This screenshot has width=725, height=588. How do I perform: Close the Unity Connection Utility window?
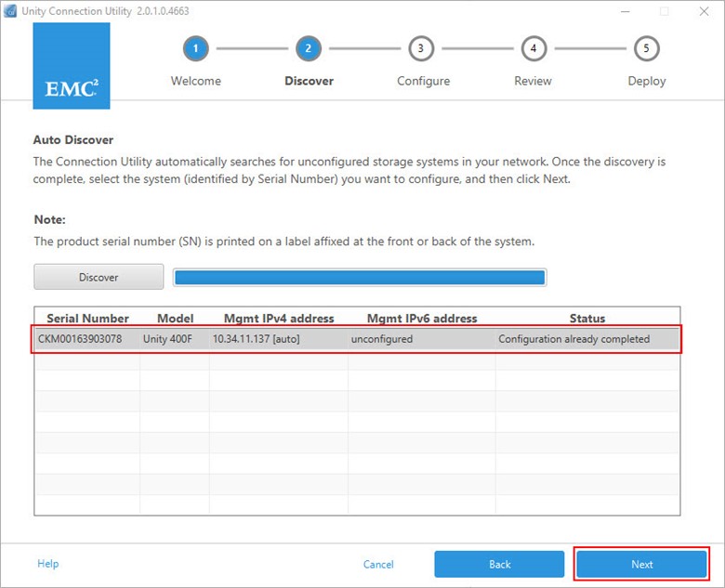click(705, 11)
